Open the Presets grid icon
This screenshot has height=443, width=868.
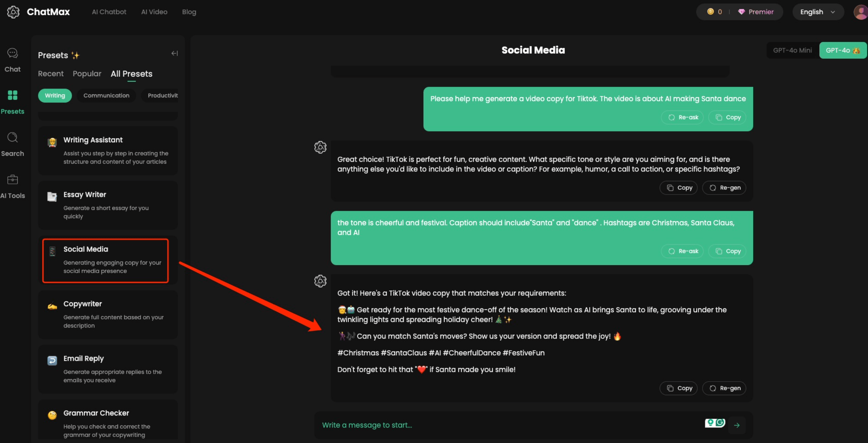pos(13,95)
